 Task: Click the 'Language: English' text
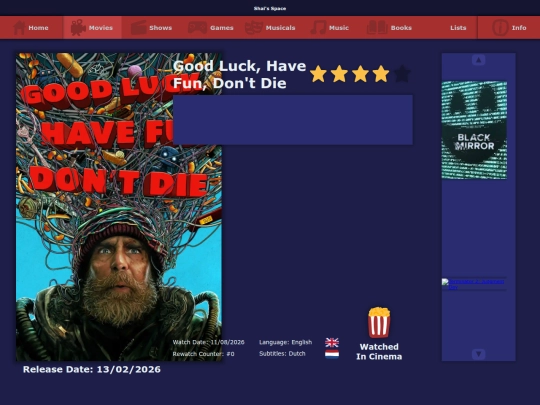point(285,342)
